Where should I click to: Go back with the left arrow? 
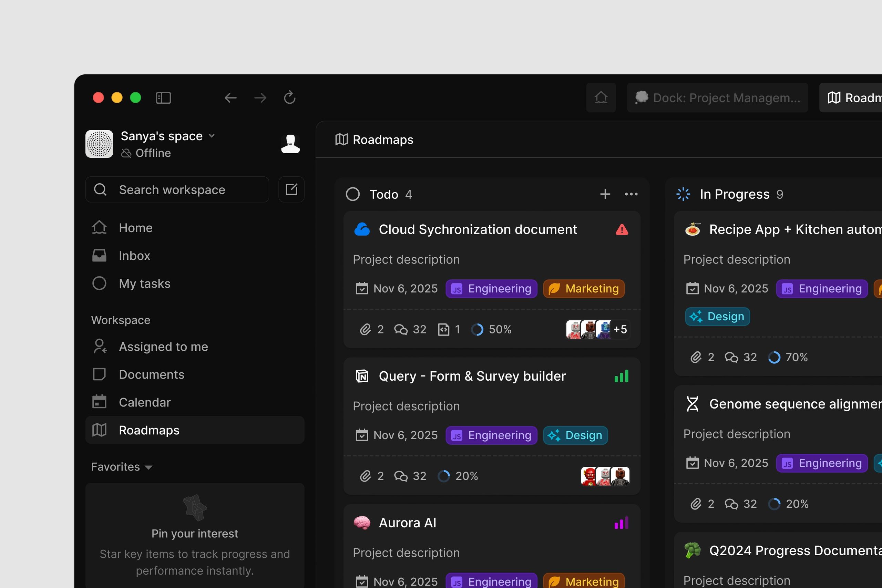pyautogui.click(x=230, y=98)
